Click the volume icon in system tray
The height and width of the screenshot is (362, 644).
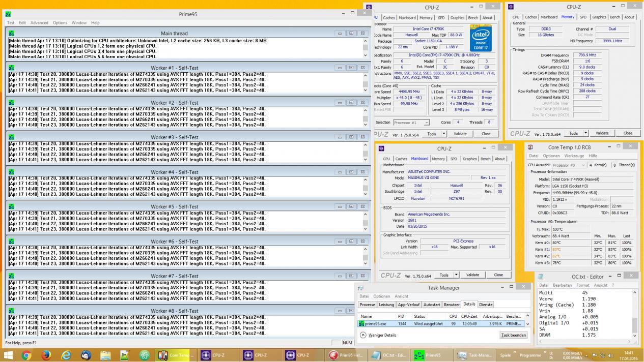[x=610, y=355]
